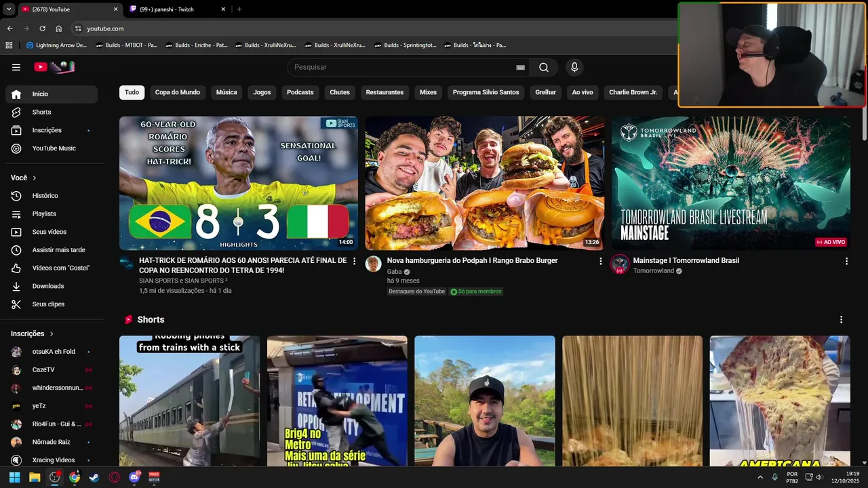Click the browser home button
868x488 pixels.
(x=59, y=28)
